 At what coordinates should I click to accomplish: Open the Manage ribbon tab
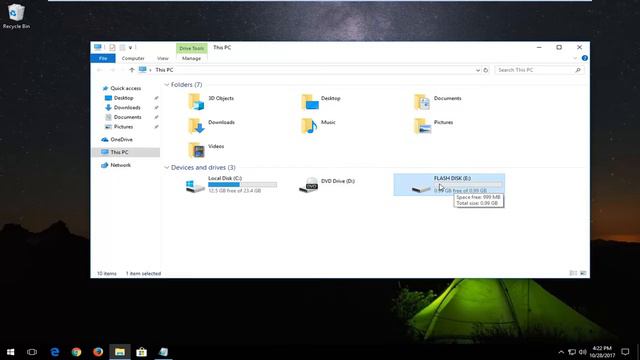191,58
